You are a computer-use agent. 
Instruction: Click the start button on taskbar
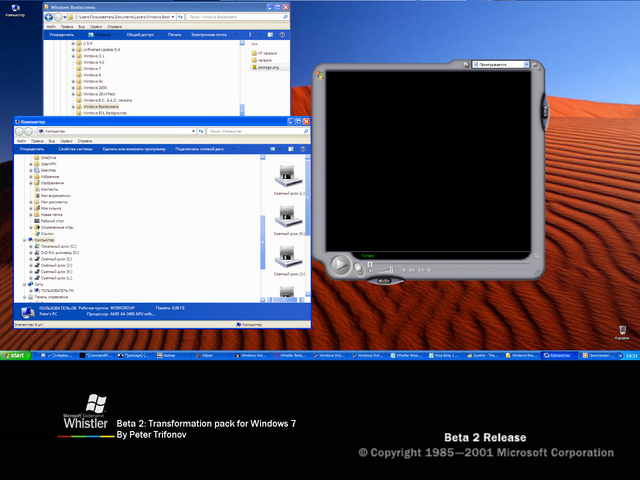(16, 356)
